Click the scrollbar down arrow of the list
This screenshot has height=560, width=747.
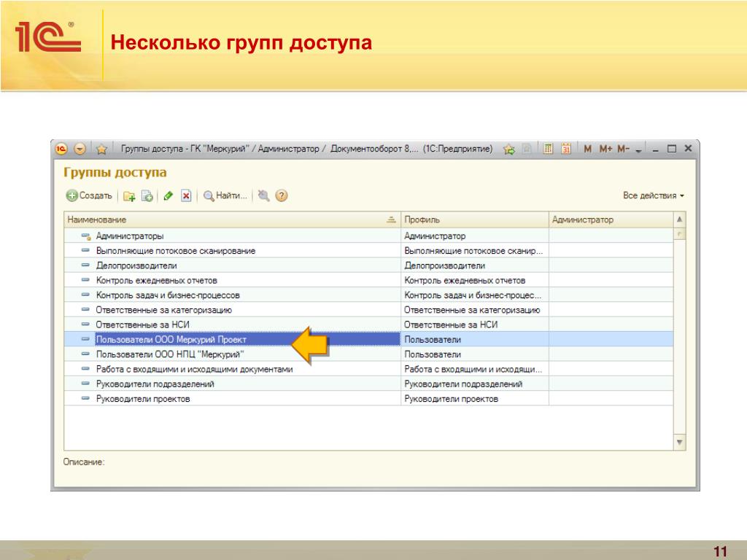coord(679,443)
